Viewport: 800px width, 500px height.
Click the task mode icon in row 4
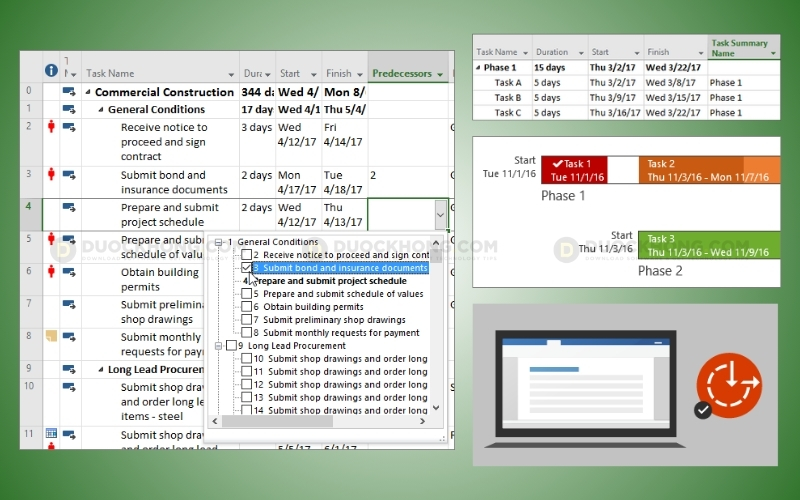[x=69, y=208]
